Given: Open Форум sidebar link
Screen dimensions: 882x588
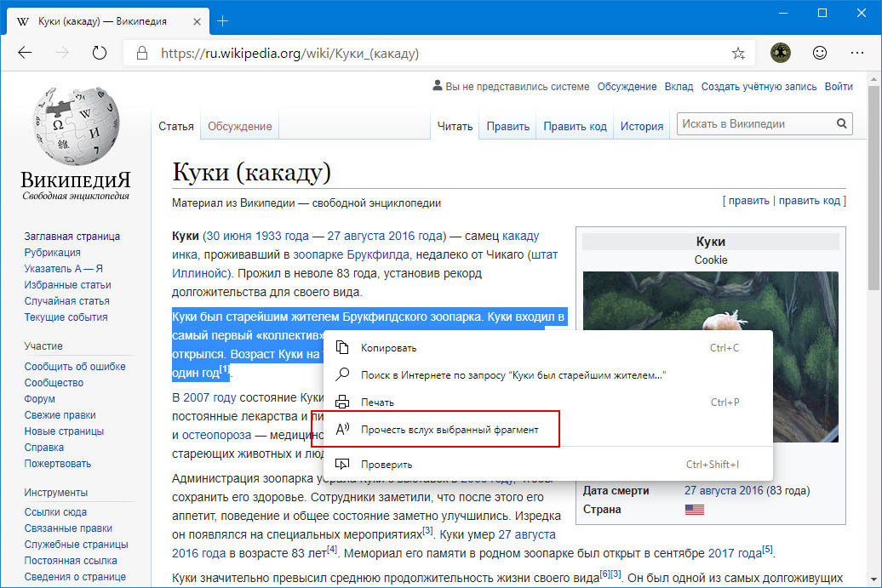Looking at the screenshot, I should click(39, 399).
